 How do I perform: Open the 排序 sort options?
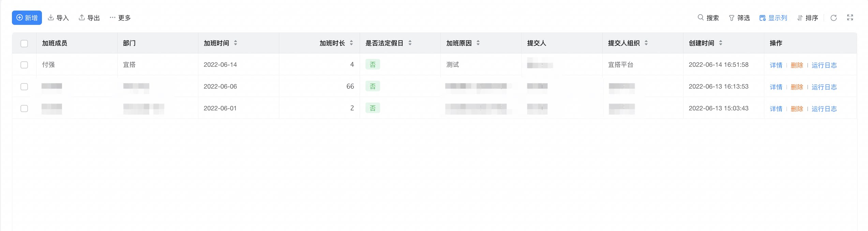click(x=807, y=18)
